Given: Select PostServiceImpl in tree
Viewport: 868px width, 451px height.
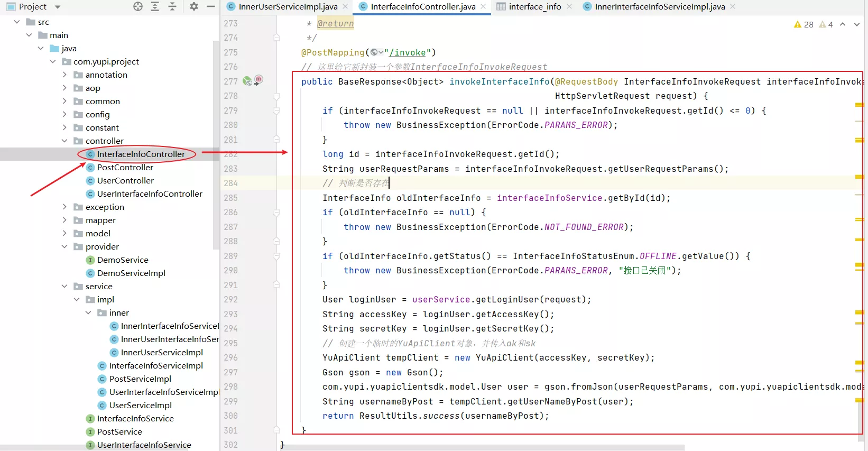Looking at the screenshot, I should tap(140, 379).
